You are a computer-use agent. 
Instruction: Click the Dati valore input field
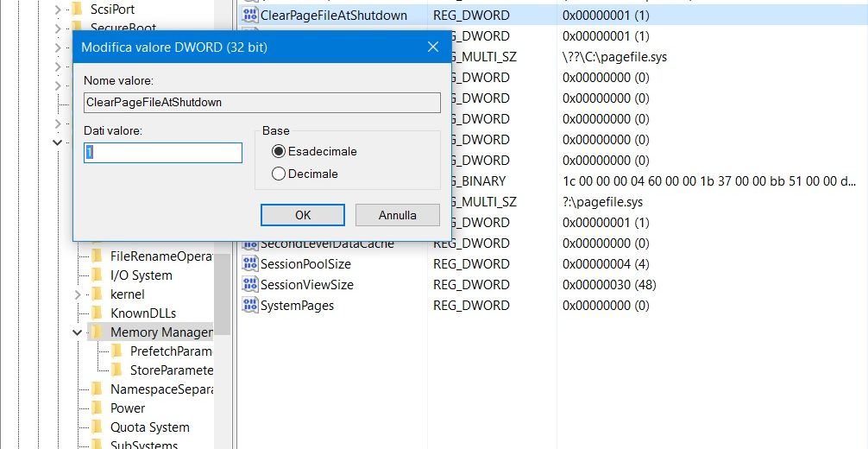[x=163, y=153]
